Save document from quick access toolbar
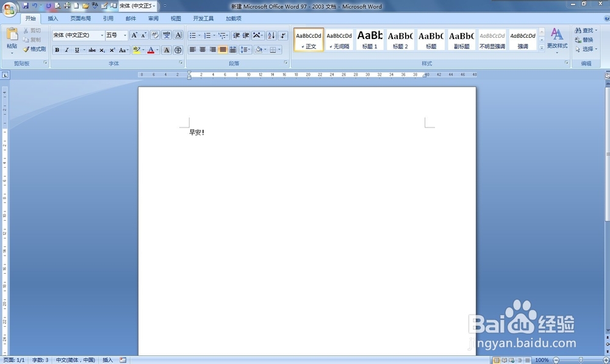Image resolution: width=610 pixels, height=364 pixels. click(x=26, y=6)
